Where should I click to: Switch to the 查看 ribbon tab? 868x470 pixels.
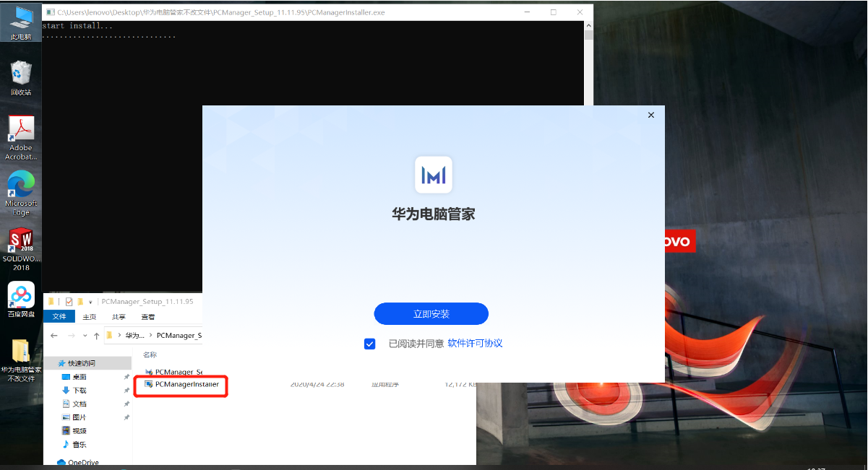(x=147, y=316)
